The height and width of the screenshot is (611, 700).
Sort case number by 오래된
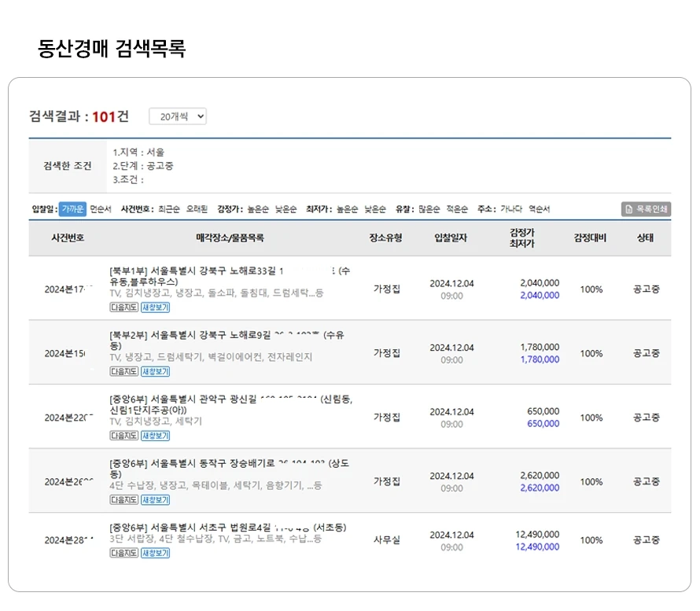pos(197,209)
